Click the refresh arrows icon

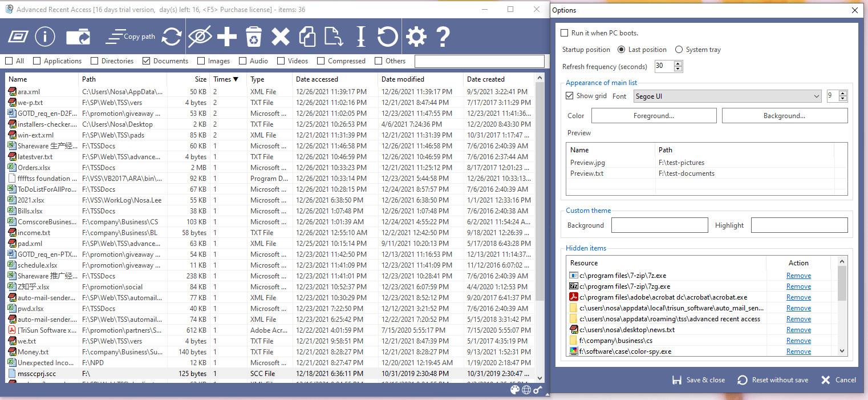(171, 37)
